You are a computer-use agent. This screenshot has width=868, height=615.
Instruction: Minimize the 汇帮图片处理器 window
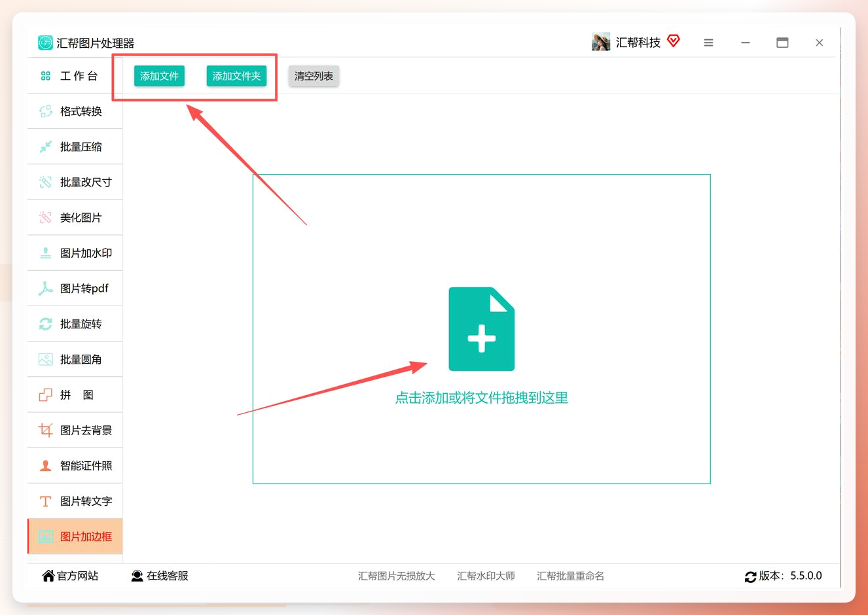(746, 43)
